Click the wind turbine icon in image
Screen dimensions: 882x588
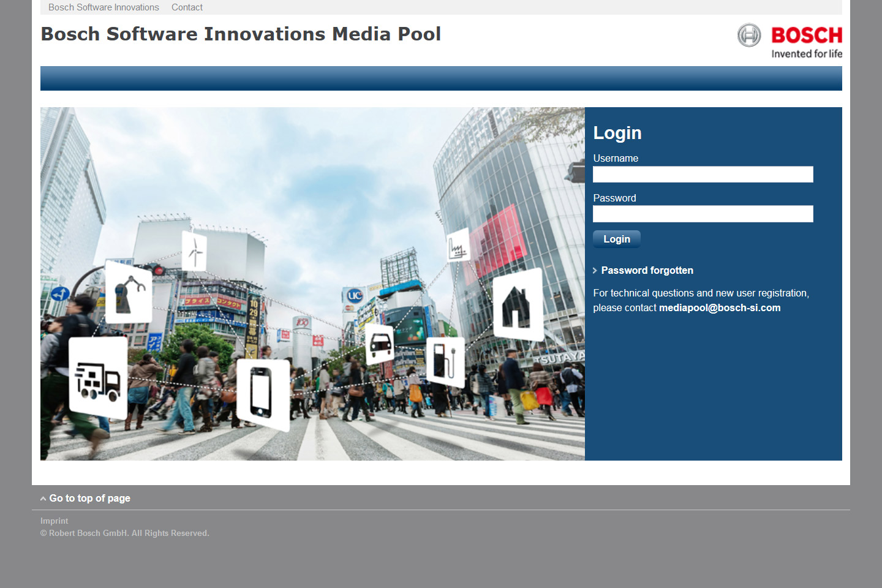tap(195, 250)
